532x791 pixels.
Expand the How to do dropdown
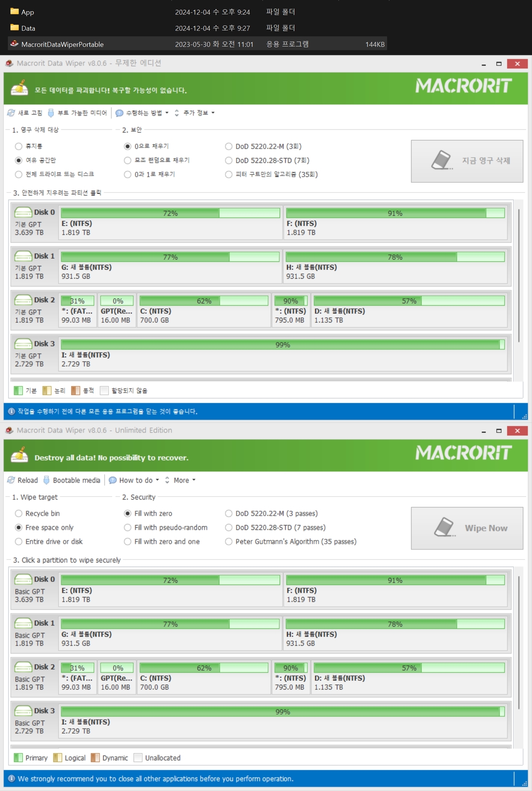point(134,480)
